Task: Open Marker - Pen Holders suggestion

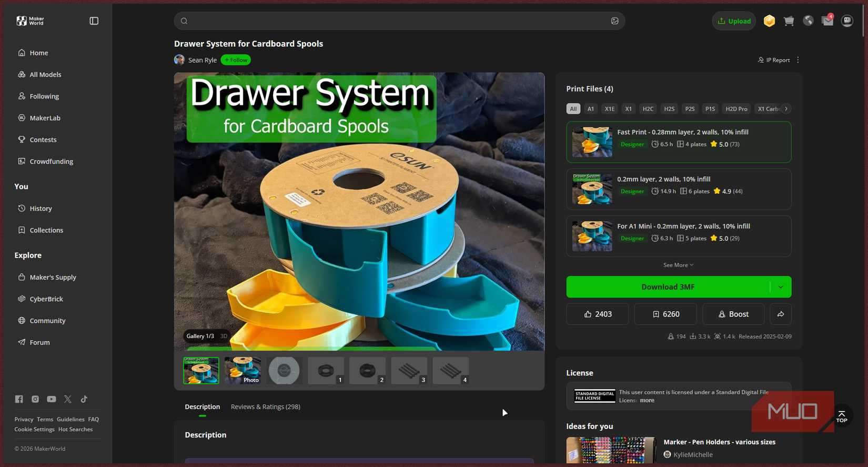Action: coord(719,442)
